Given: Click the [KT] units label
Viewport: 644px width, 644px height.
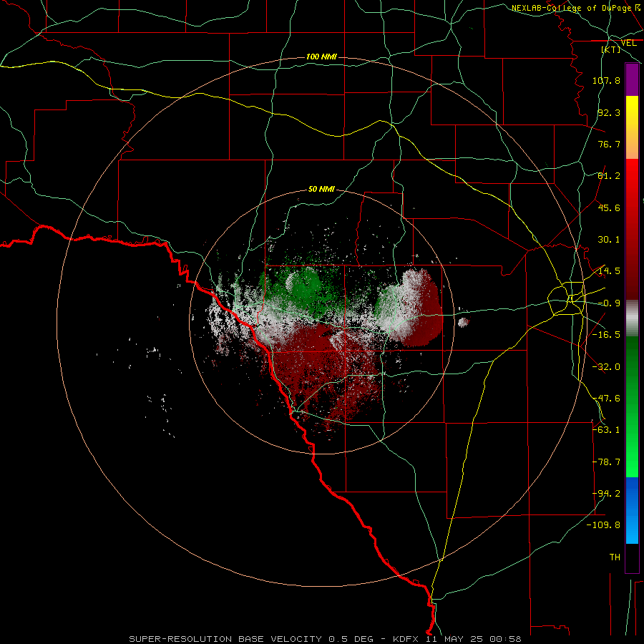Looking at the screenshot, I should (611, 49).
